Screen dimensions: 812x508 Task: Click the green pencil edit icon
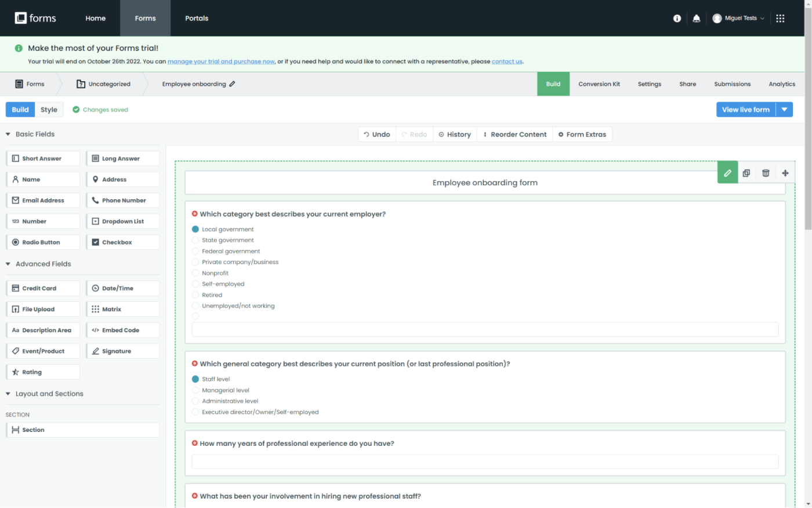click(x=727, y=172)
